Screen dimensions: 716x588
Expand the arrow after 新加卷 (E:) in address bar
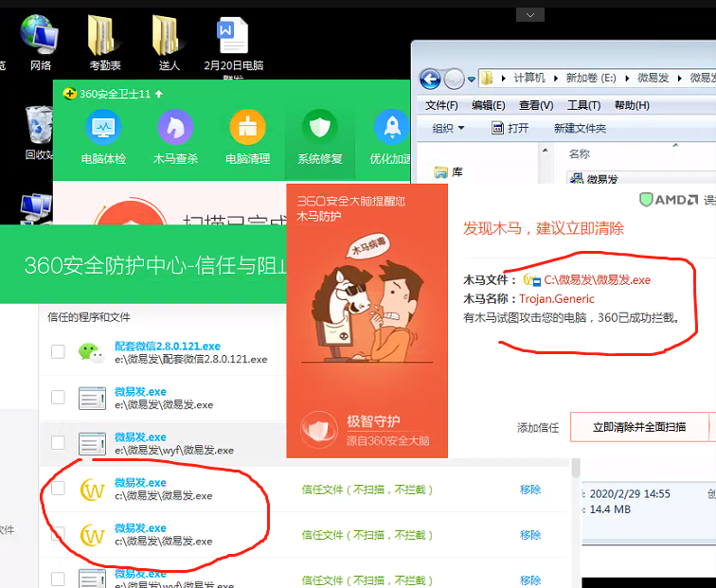click(627, 78)
